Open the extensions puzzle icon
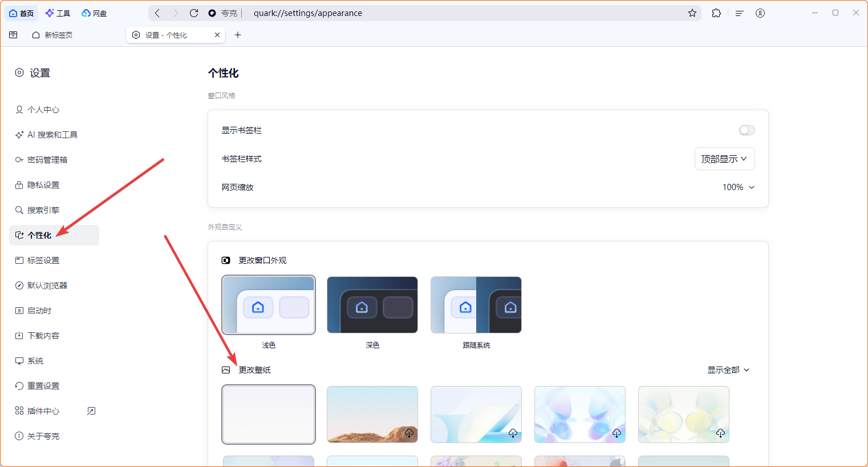 [716, 13]
